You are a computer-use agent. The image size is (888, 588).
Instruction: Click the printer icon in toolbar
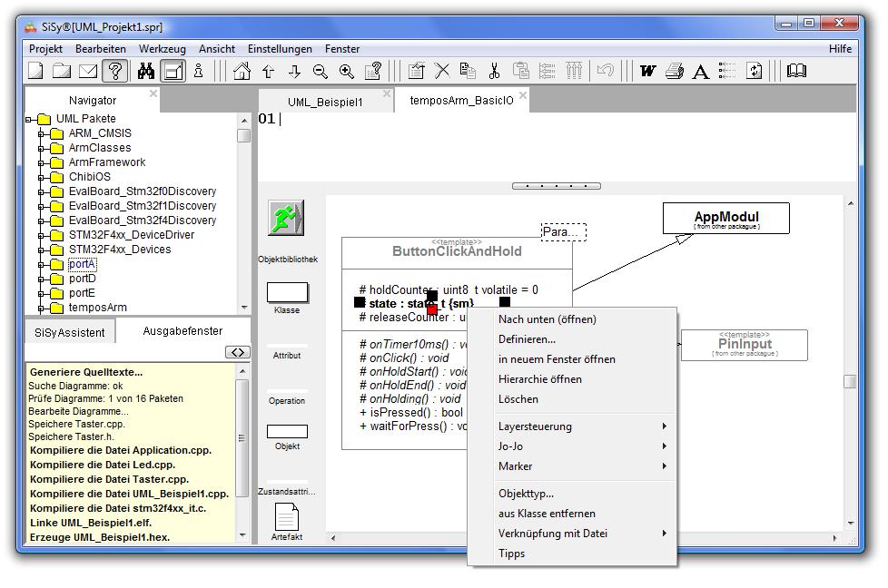674,71
